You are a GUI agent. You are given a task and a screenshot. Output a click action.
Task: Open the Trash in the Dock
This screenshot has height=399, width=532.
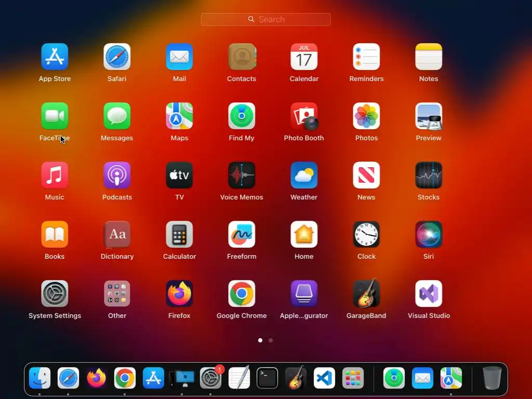[492, 378]
